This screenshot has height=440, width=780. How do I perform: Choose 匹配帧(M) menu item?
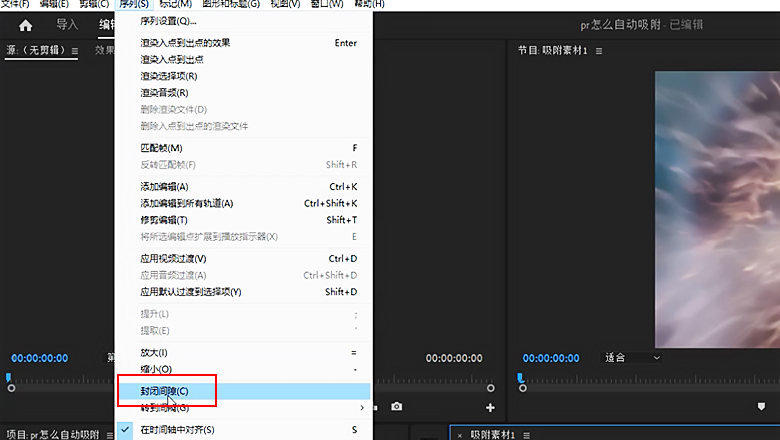(x=244, y=148)
